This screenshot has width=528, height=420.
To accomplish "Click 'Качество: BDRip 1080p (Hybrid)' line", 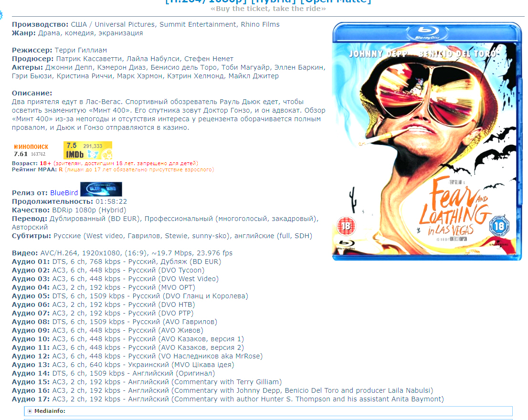I will tap(69, 210).
